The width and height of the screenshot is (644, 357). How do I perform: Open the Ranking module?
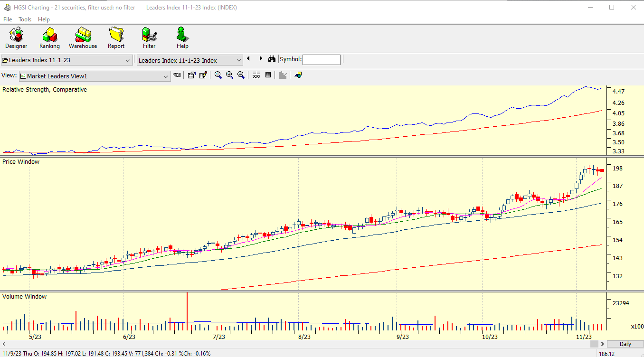[x=49, y=38]
